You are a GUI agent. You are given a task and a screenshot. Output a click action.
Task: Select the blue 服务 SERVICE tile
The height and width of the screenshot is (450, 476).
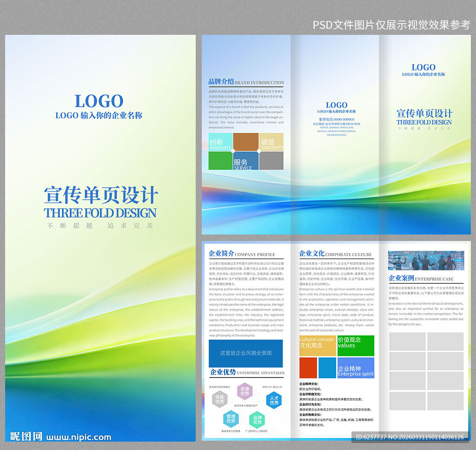[x=246, y=161]
